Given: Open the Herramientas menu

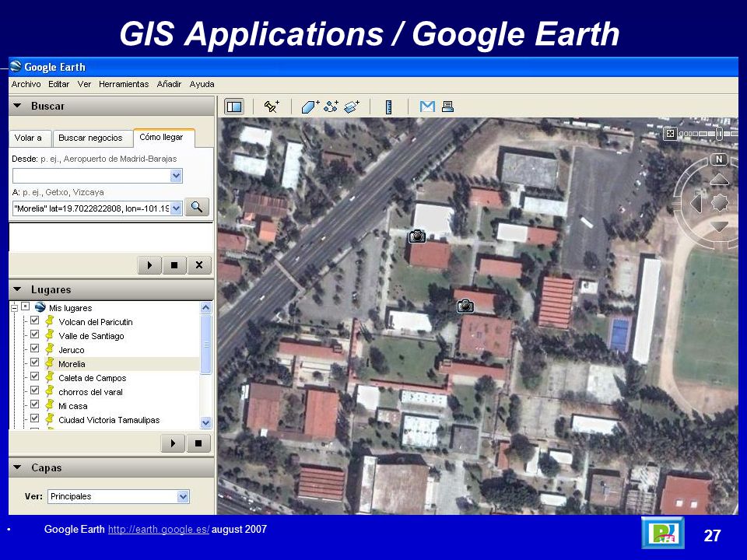Looking at the screenshot, I should tap(124, 84).
